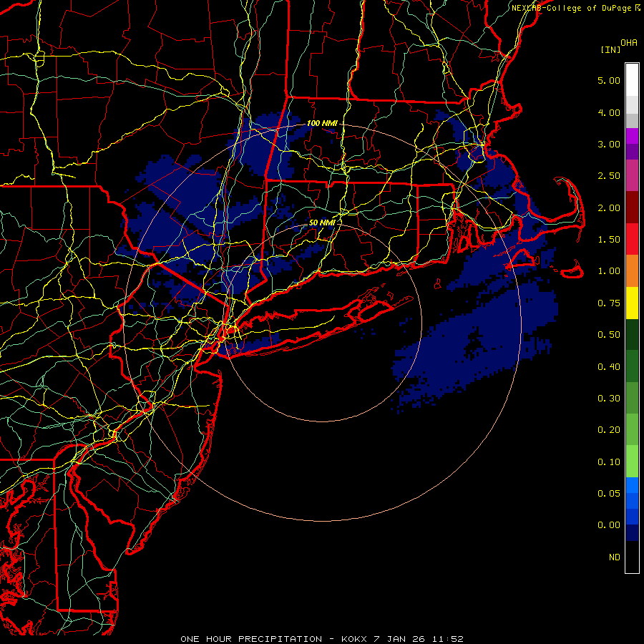Pick the lightest blue legend swatch
The height and width of the screenshot is (644, 644).
coord(632,485)
